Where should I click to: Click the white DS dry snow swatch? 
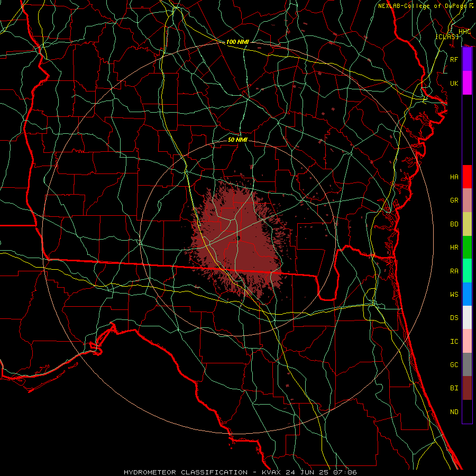tap(467, 317)
